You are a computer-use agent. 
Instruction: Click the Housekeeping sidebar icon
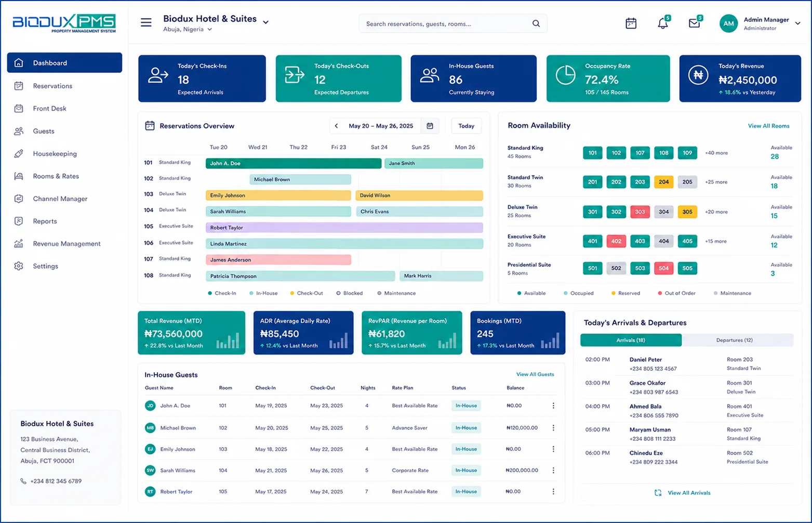click(19, 153)
